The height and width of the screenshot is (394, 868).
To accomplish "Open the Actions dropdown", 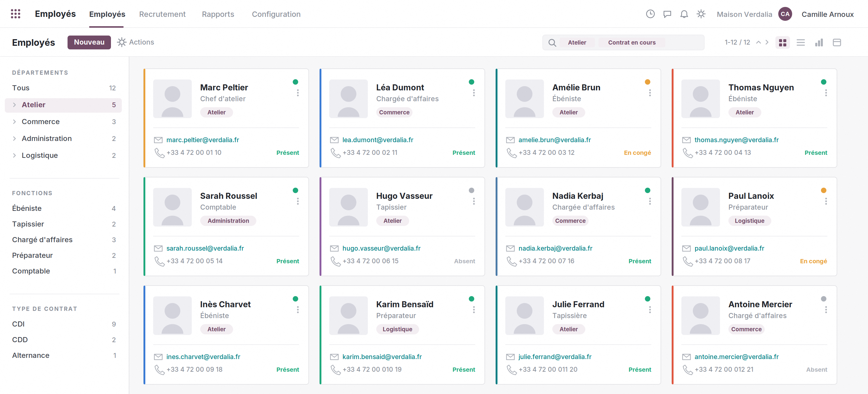I will (135, 42).
